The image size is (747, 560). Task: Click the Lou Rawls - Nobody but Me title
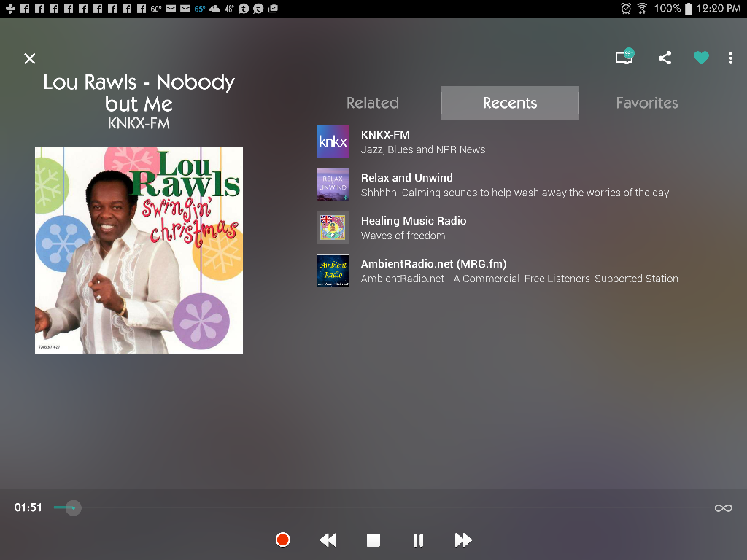click(x=139, y=93)
